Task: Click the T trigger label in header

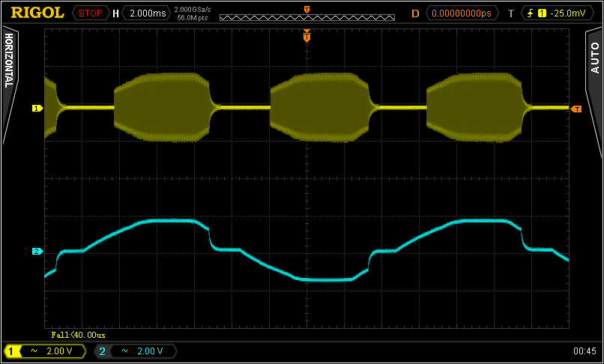Action: tap(511, 14)
